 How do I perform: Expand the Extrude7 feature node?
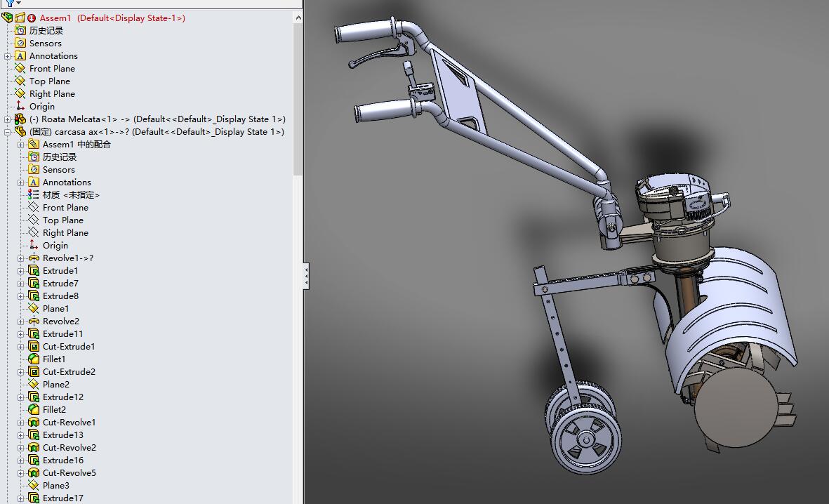pos(20,284)
